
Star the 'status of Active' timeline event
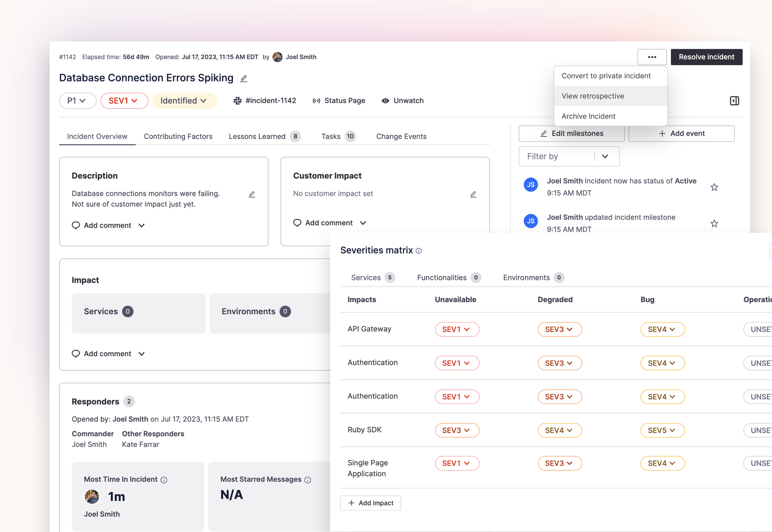(x=714, y=187)
